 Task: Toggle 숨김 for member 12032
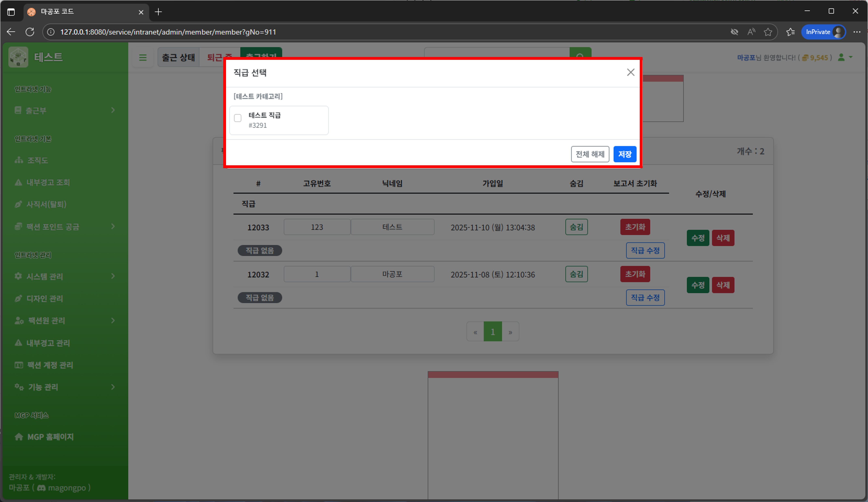[576, 274]
